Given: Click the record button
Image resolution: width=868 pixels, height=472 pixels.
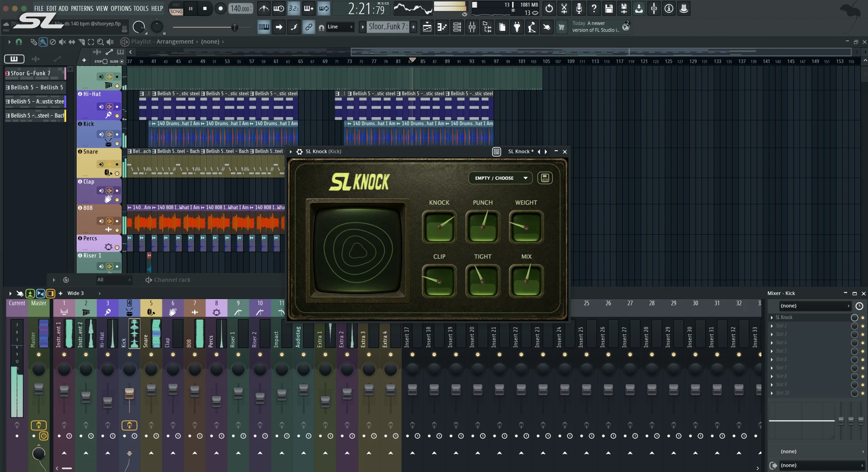Looking at the screenshot, I should click(x=220, y=9).
